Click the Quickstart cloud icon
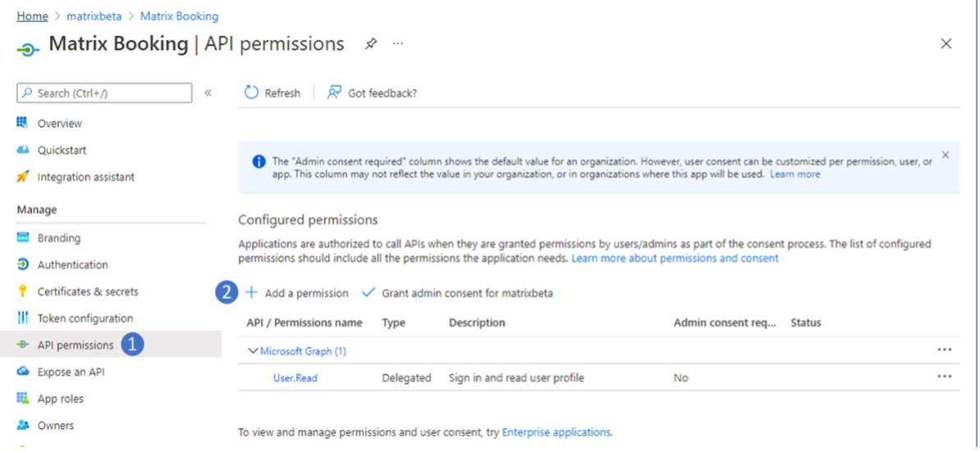 [23, 150]
